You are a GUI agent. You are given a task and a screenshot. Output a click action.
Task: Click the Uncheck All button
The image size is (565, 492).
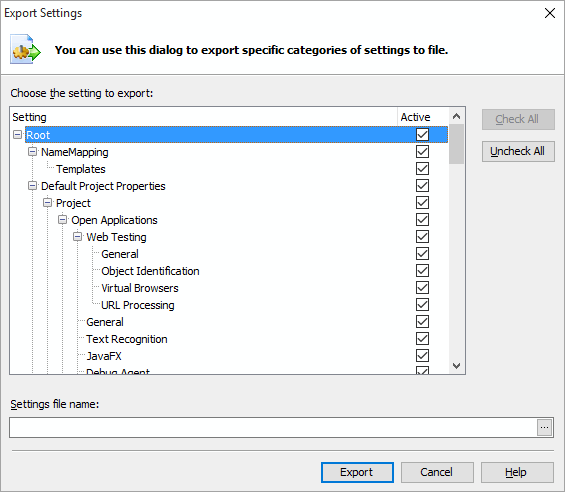518,151
